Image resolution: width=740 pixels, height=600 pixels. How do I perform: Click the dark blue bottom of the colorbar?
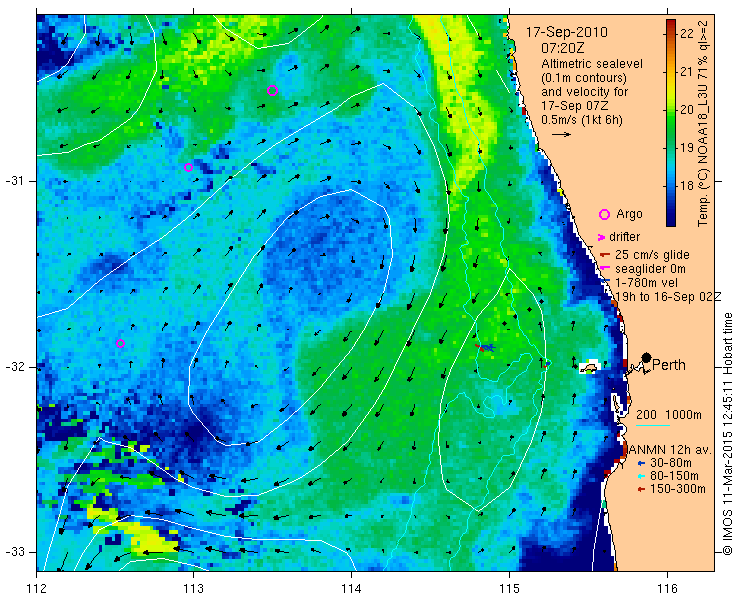click(671, 222)
